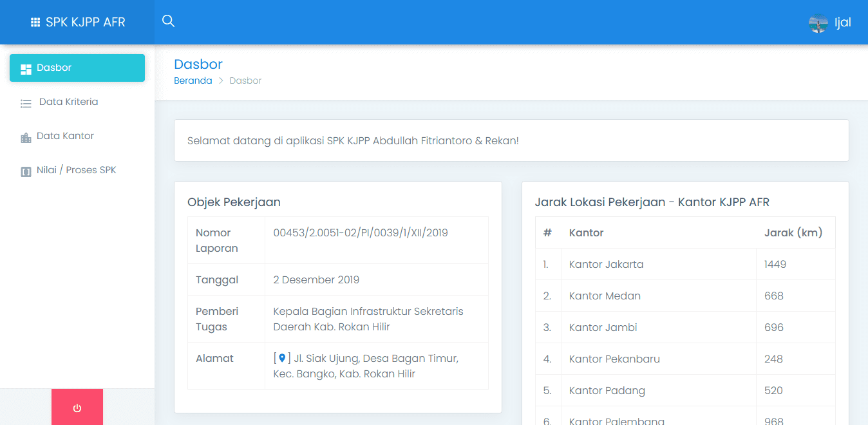Click the Dasbor page heading
The height and width of the screenshot is (425, 868).
(x=198, y=64)
